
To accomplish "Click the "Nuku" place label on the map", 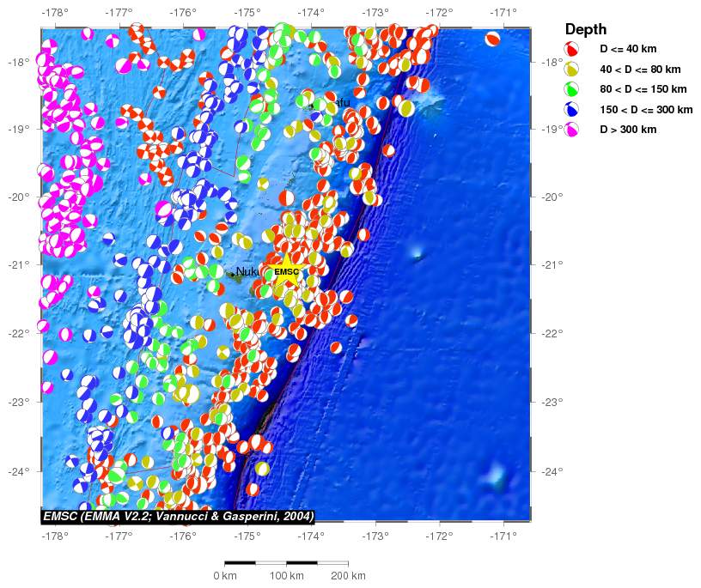I will (x=248, y=272).
